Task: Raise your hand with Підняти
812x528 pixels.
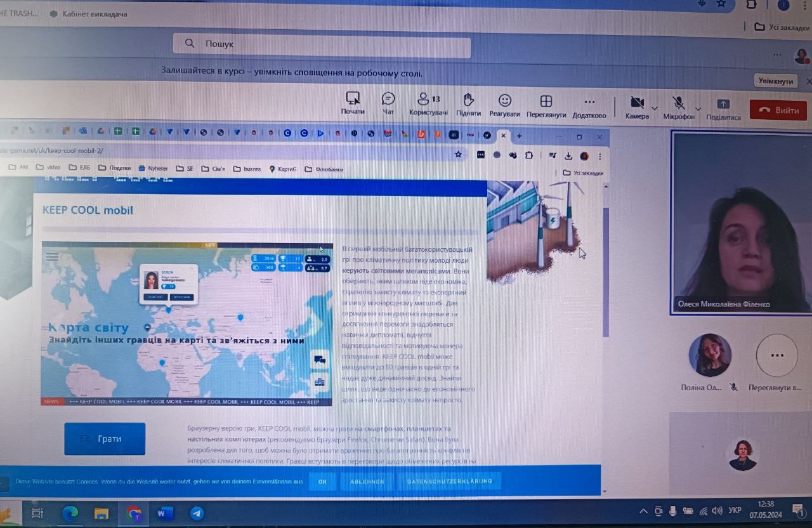Action: pos(468,105)
